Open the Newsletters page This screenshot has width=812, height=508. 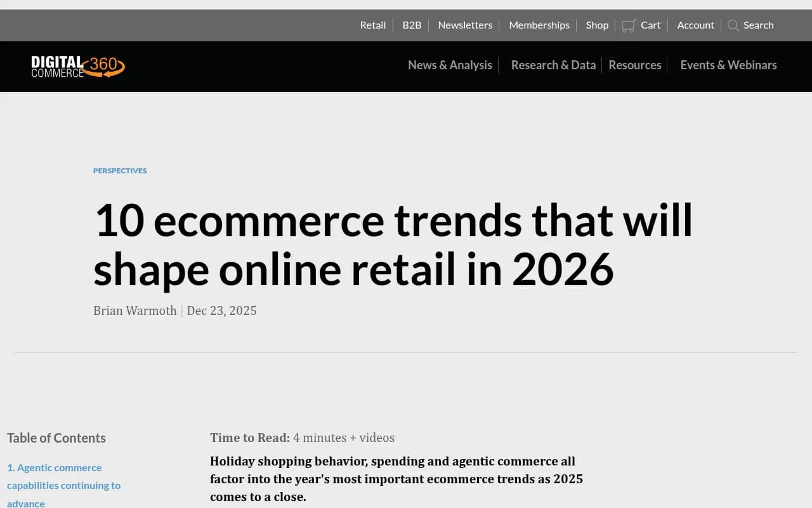coord(465,25)
